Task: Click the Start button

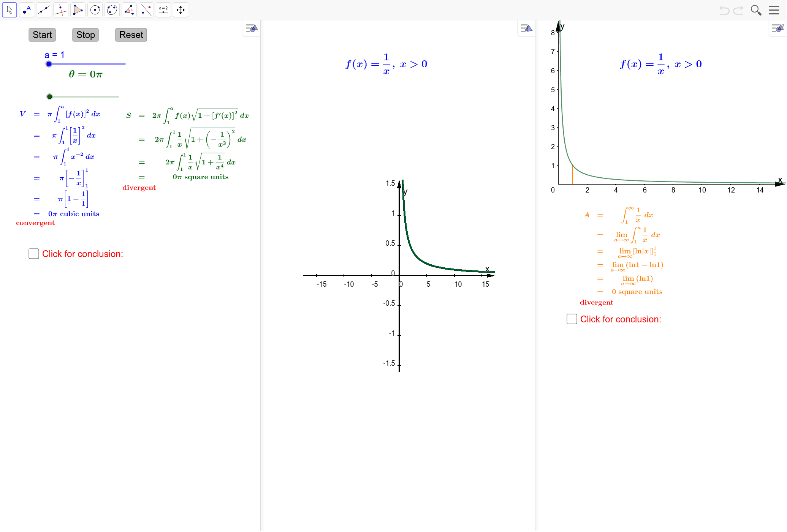Action: click(42, 35)
